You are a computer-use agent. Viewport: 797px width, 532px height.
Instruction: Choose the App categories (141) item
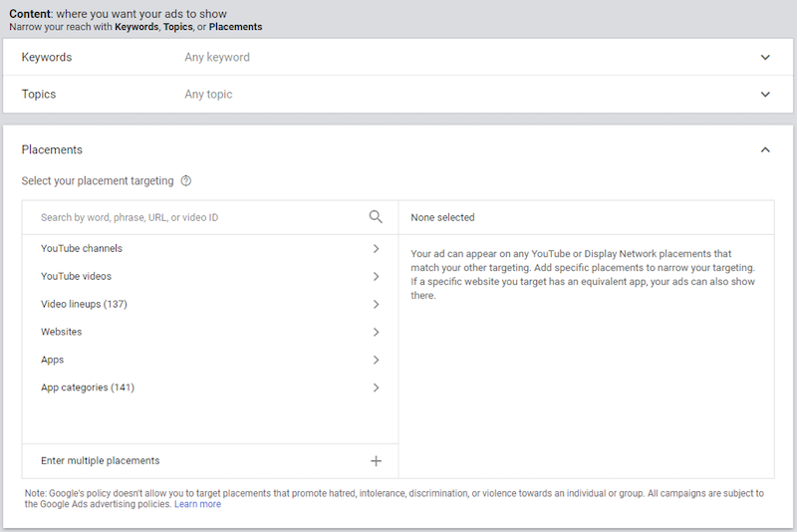pyautogui.click(x=88, y=389)
